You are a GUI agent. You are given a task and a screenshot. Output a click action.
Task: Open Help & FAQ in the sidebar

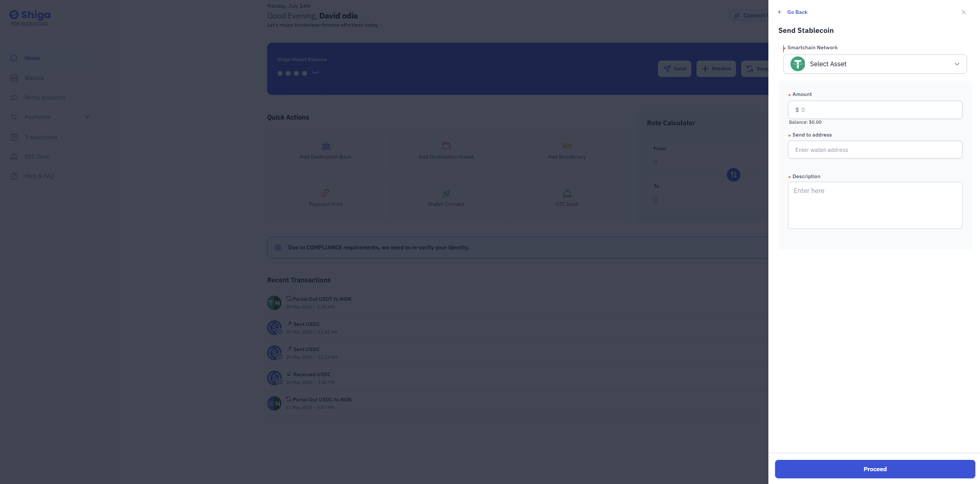click(x=39, y=176)
